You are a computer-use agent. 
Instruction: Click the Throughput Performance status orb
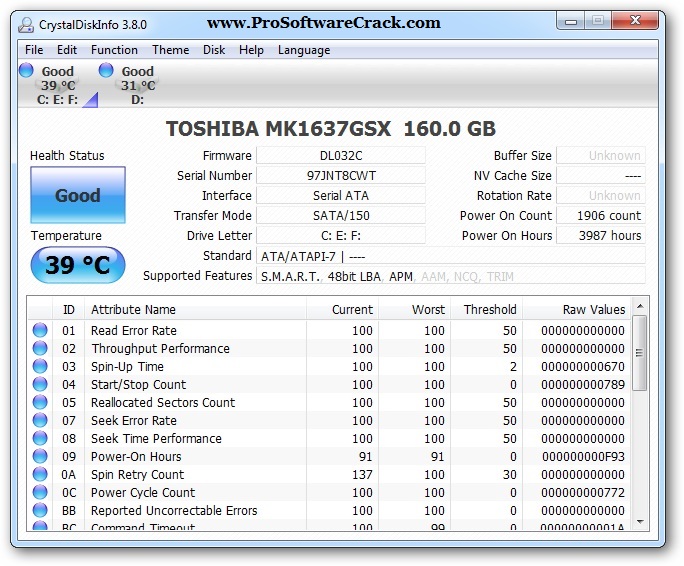(x=40, y=348)
